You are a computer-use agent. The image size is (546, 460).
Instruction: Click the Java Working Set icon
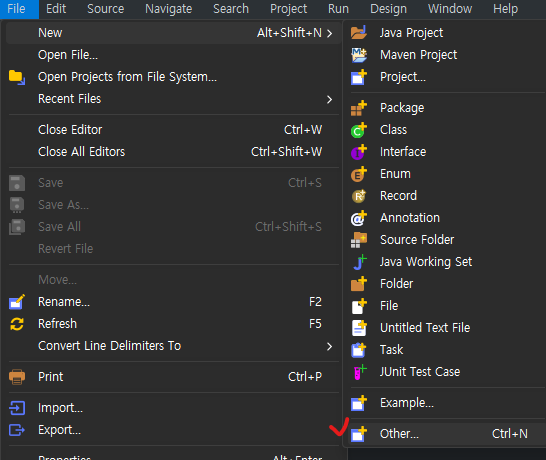[x=360, y=262]
